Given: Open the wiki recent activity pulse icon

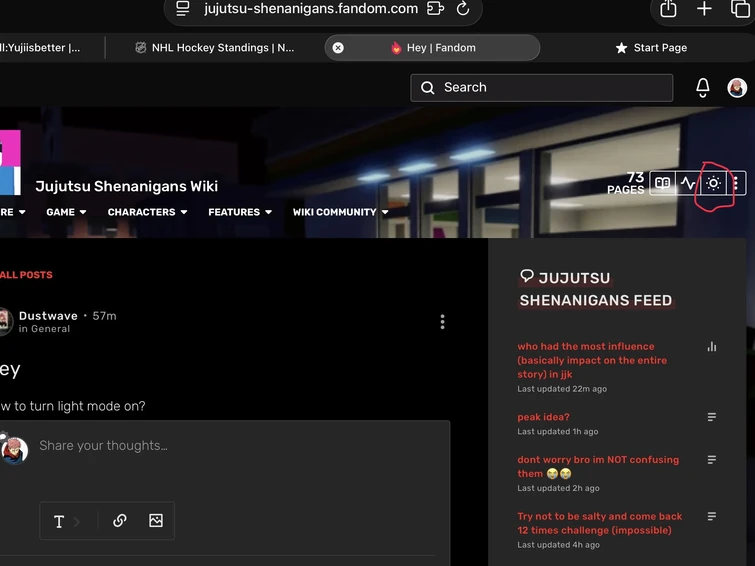Looking at the screenshot, I should coord(688,183).
